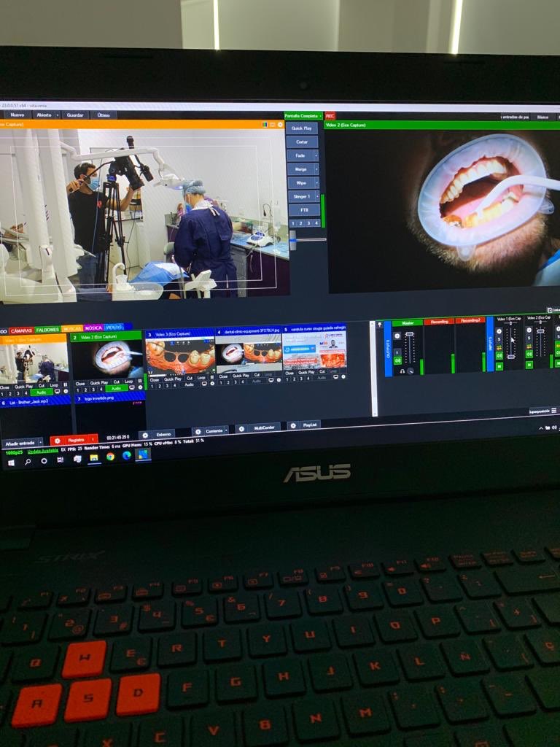Click the vMix icon in the taskbar
560x747 pixels.
(142, 454)
